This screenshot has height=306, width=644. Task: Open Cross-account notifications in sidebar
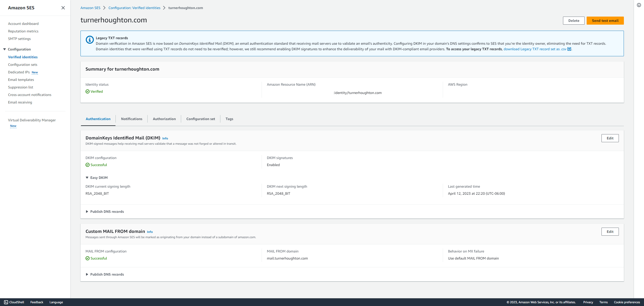pyautogui.click(x=30, y=95)
